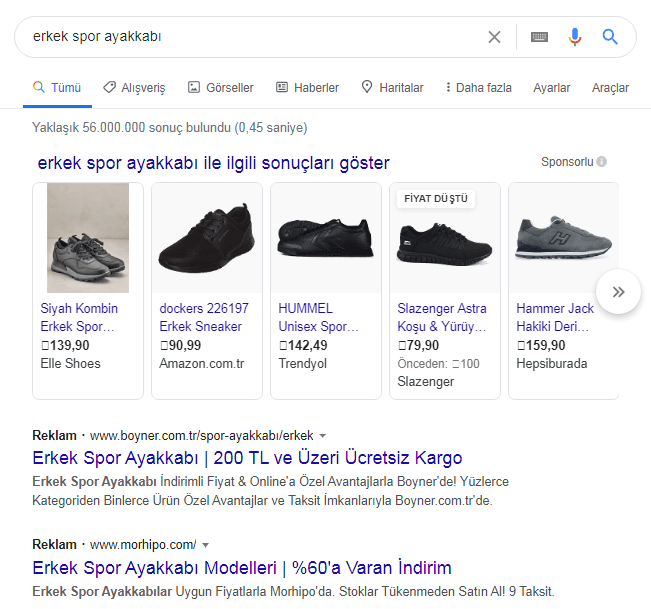This screenshot has width=651, height=609.
Task: Open 'Hammer Jack Hakiki Deri...' product link
Action: tap(555, 318)
